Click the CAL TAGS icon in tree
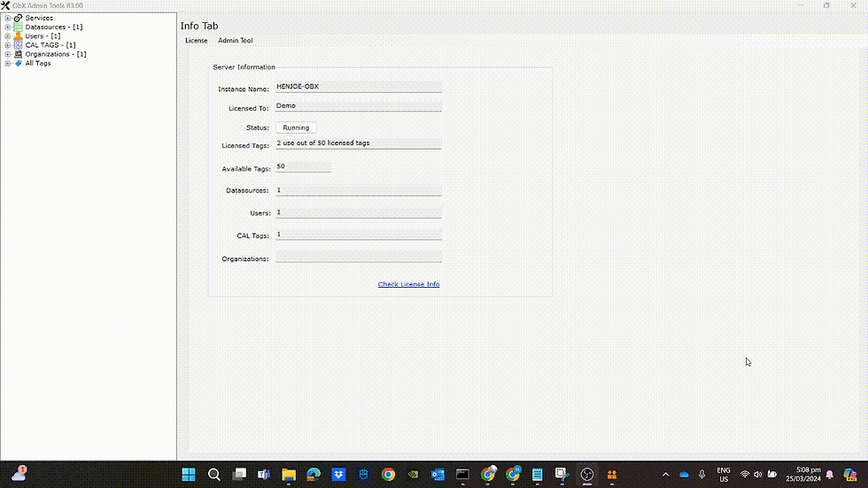Viewport: 868px width, 488px height. 19,45
